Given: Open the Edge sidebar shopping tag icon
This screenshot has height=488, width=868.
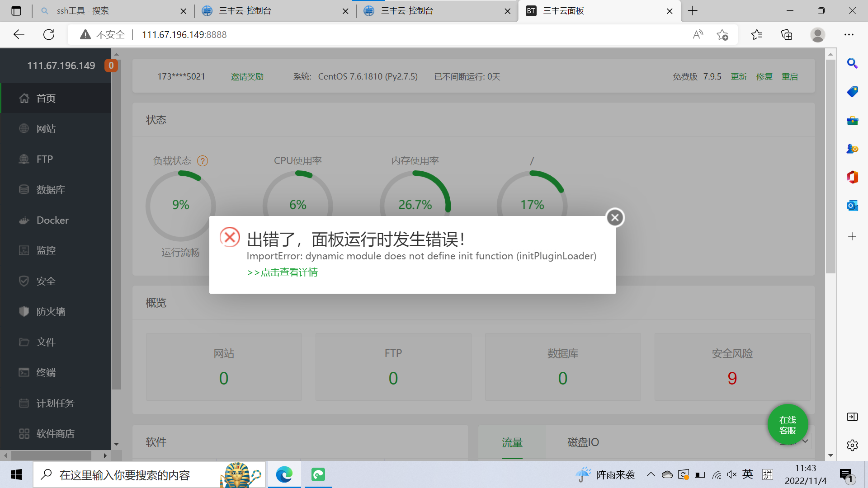Looking at the screenshot, I should point(852,92).
